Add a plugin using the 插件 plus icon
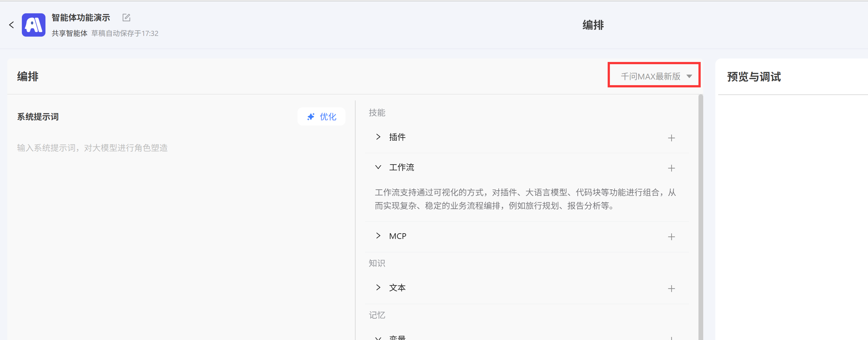This screenshot has width=868, height=340. [672, 138]
